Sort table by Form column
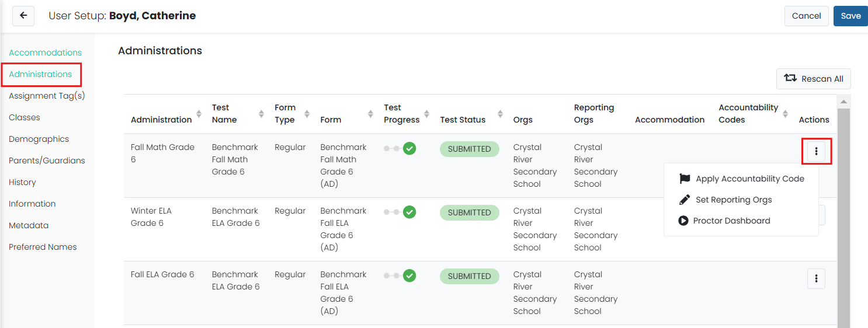Image resolution: width=868 pixels, height=328 pixels. click(370, 114)
